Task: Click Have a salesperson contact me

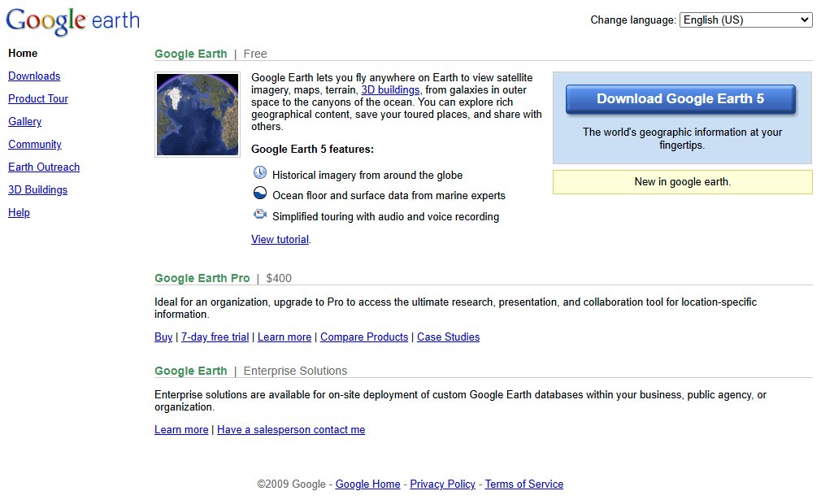Action: 291,430
